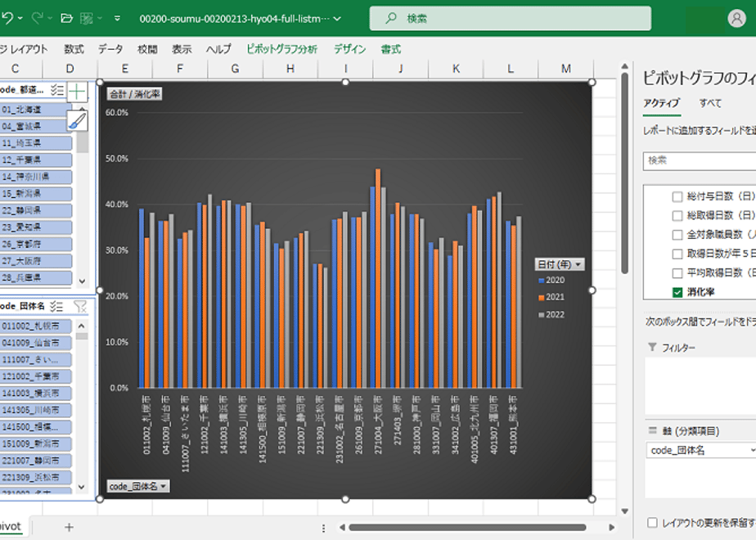This screenshot has height=540, width=756.
Task: Check the 総付与日数 field checkbox
Action: 677,196
